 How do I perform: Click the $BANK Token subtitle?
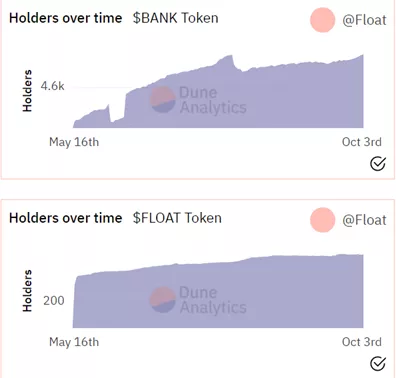(x=176, y=18)
